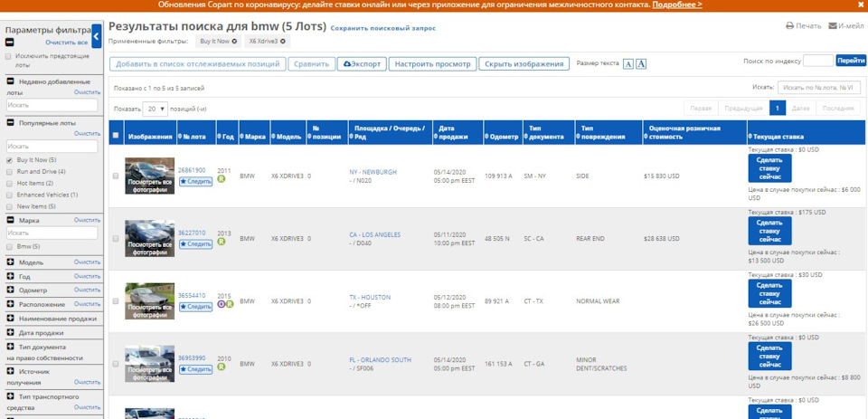Select all lots via header checkbox
868x419 pixels.
tap(116, 135)
